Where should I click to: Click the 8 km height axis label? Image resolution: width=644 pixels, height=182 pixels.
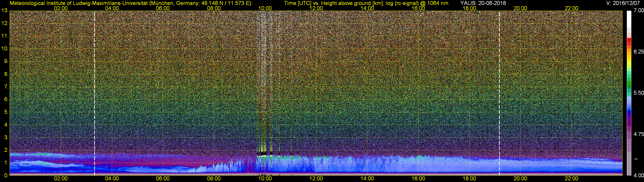[x=6, y=74]
